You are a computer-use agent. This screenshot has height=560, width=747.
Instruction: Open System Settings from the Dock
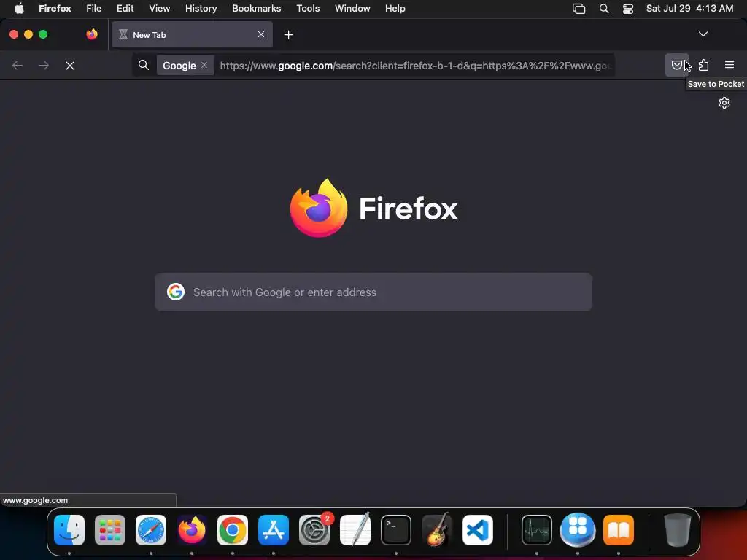[x=314, y=530]
